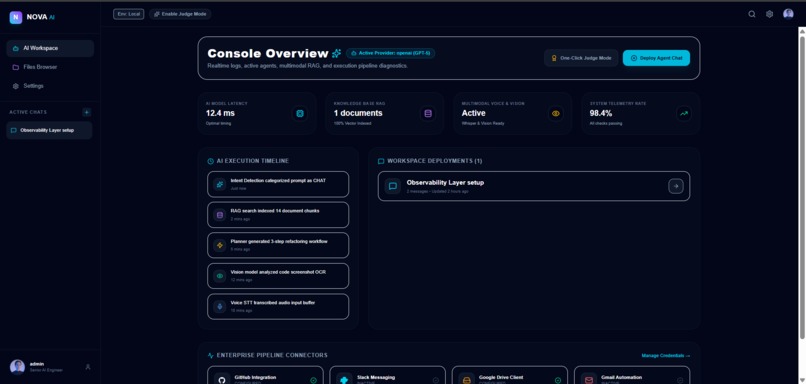Viewport: 806px width, 384px height.
Task: Toggle Slack Messaging status indicator
Action: click(435, 380)
